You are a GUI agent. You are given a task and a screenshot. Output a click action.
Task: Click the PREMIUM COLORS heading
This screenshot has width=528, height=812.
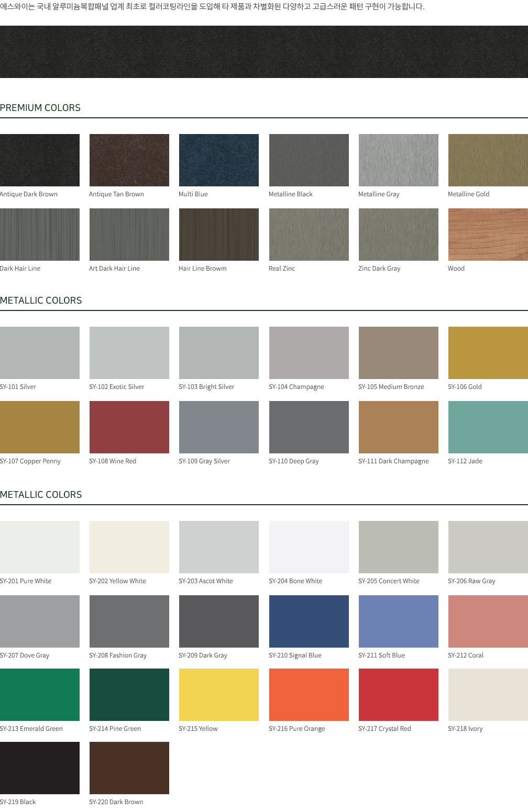click(x=40, y=108)
